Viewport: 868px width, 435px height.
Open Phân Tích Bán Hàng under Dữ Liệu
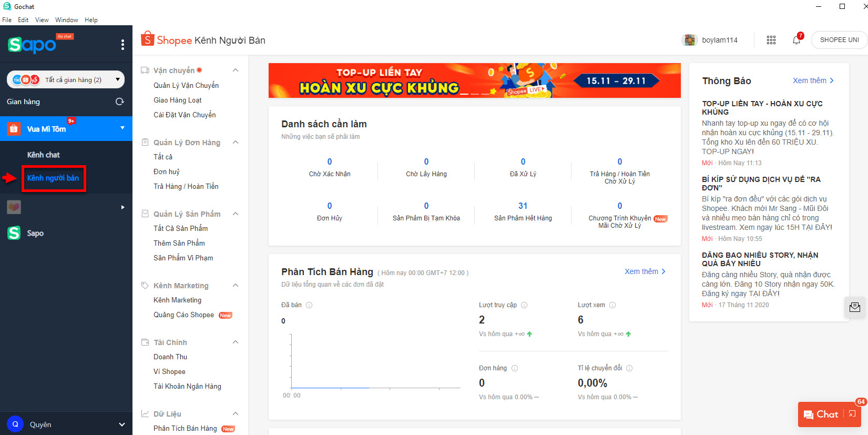point(185,428)
